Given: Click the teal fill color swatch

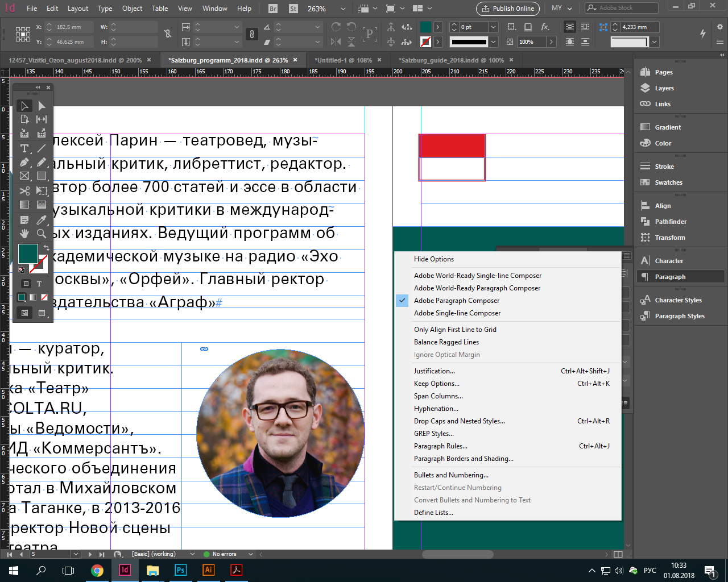Looking at the screenshot, I should click(27, 254).
